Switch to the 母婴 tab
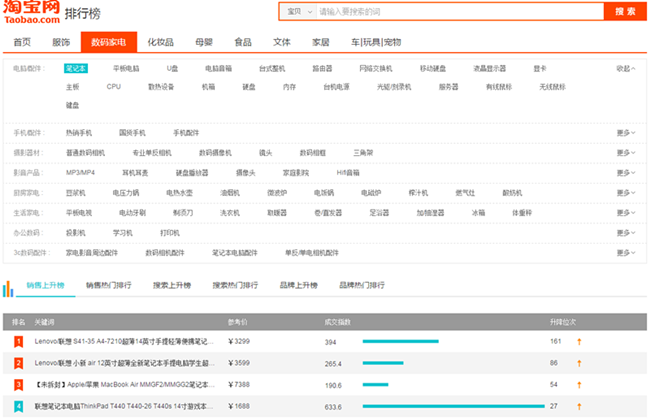650x419 pixels. point(204,42)
